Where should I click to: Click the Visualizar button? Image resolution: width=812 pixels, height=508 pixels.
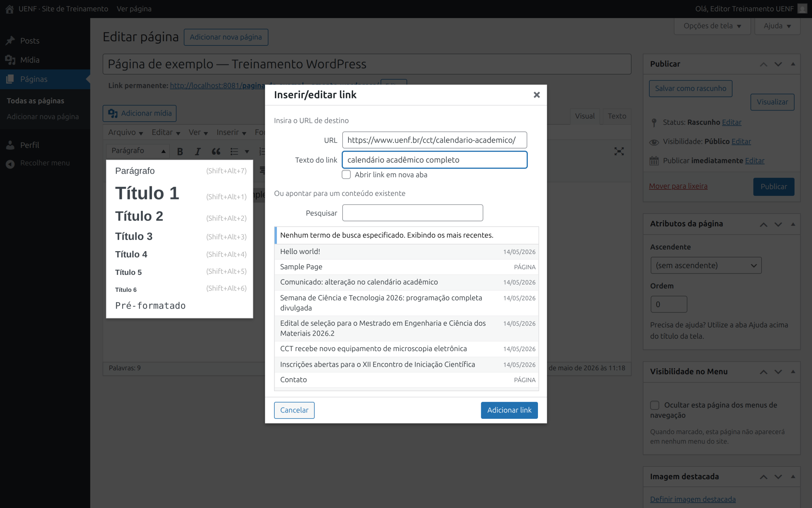[772, 102]
